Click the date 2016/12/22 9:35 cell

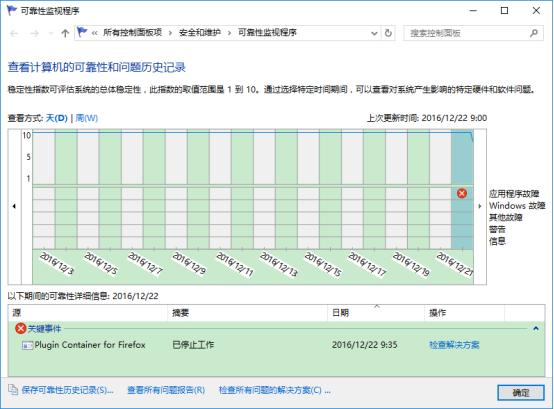click(365, 345)
